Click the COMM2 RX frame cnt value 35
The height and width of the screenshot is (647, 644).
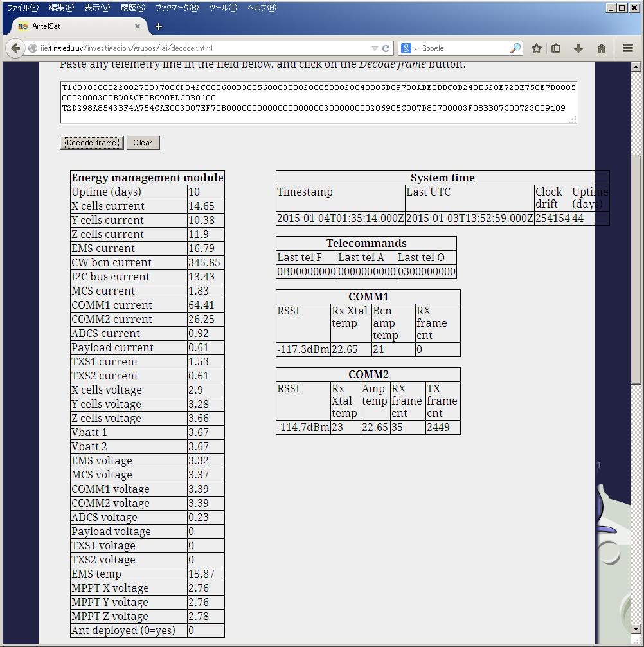click(397, 427)
